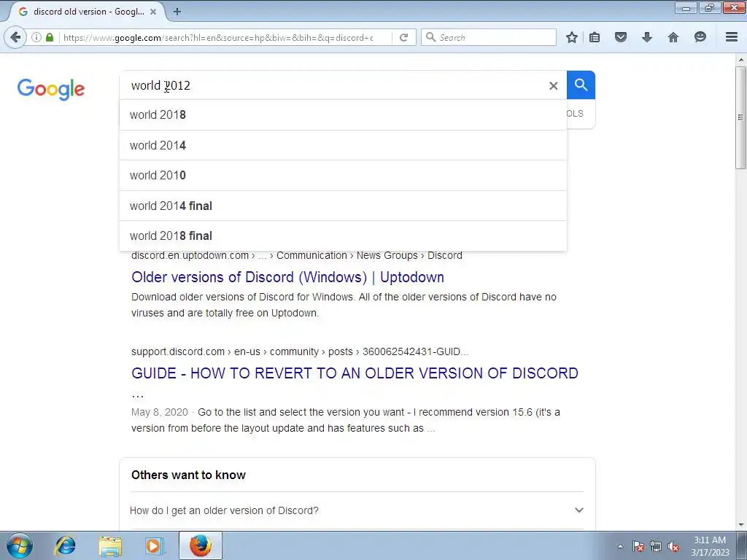Screen dimensions: 747x560
Task: Open a new tab with plus button
Action: coord(177,12)
